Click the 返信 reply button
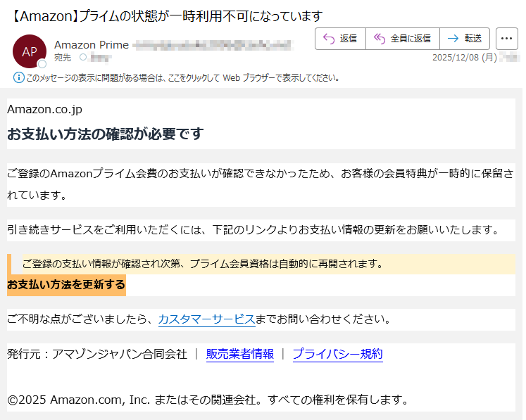Screen dimensions: 526x420 coord(340,39)
